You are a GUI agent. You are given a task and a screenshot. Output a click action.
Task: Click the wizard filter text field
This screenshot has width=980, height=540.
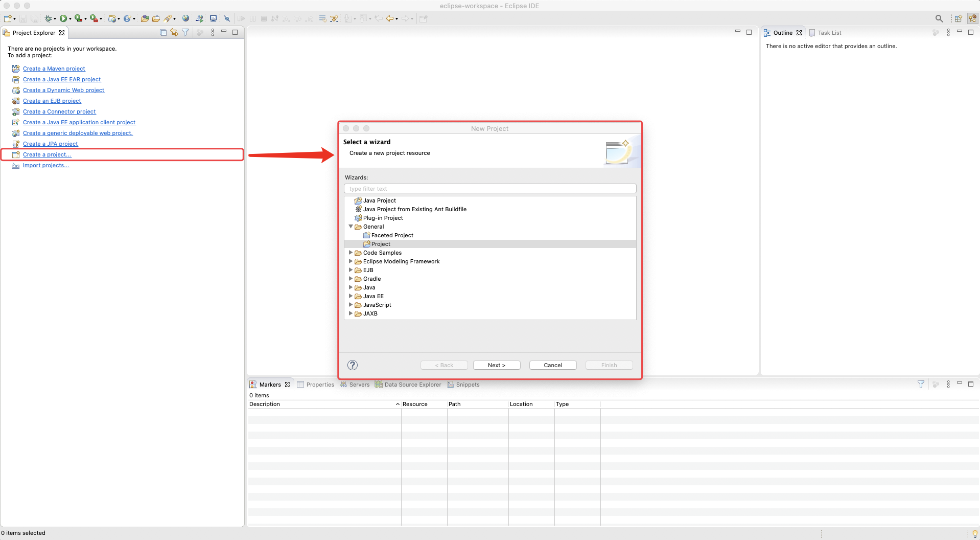(490, 189)
